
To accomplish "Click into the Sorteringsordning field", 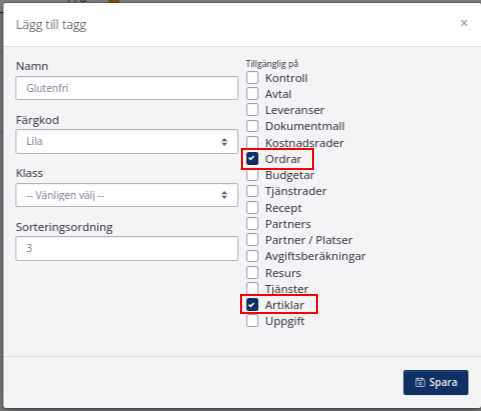I will [x=127, y=248].
